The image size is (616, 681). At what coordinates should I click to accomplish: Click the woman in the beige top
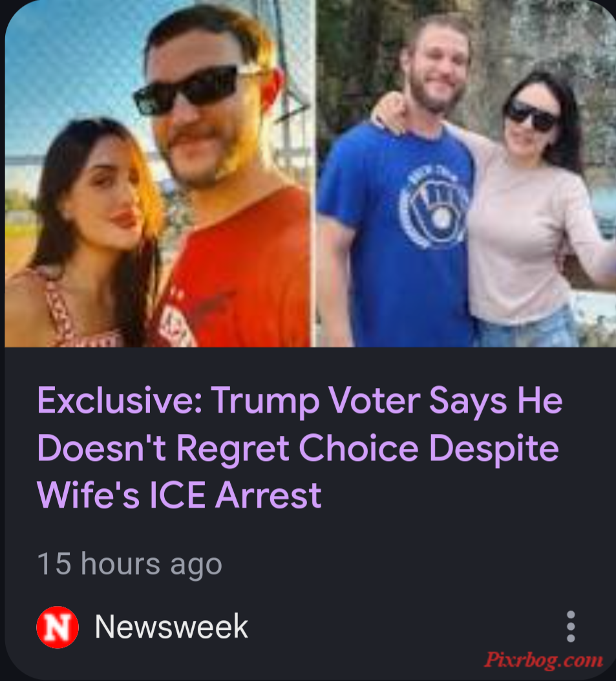click(x=538, y=208)
